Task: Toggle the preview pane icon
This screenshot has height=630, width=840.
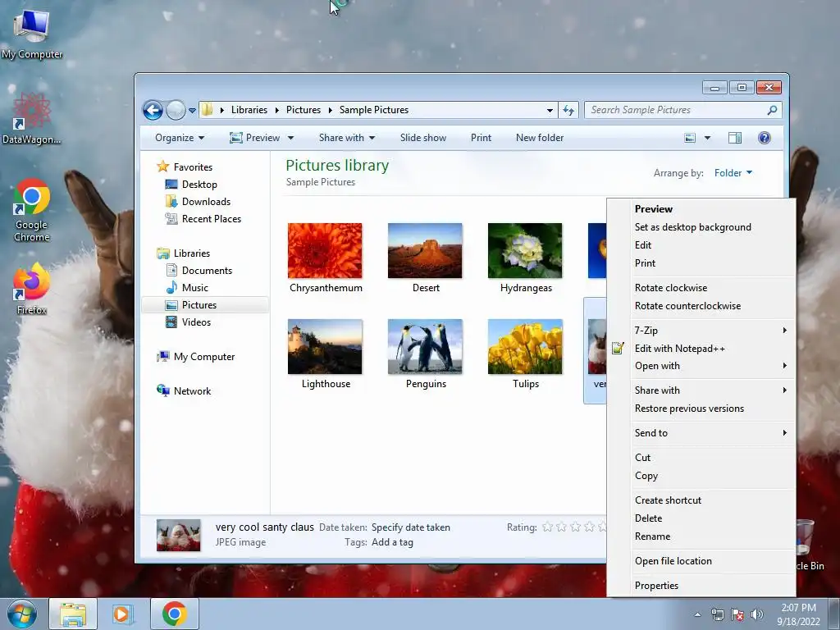Action: coord(735,138)
